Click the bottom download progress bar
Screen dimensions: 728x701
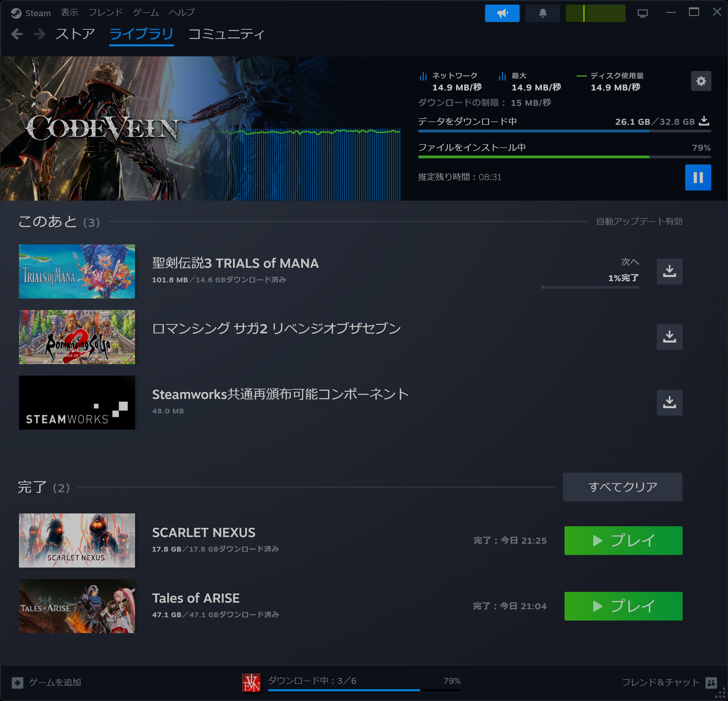(364, 689)
